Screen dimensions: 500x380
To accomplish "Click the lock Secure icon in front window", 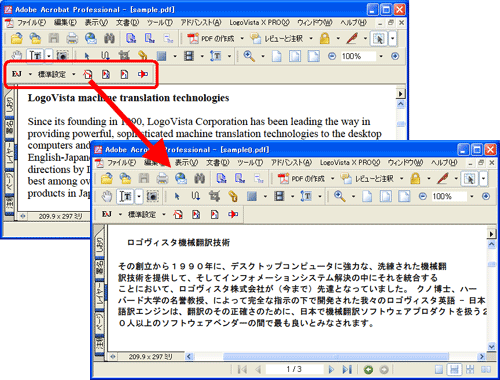I will [415, 179].
